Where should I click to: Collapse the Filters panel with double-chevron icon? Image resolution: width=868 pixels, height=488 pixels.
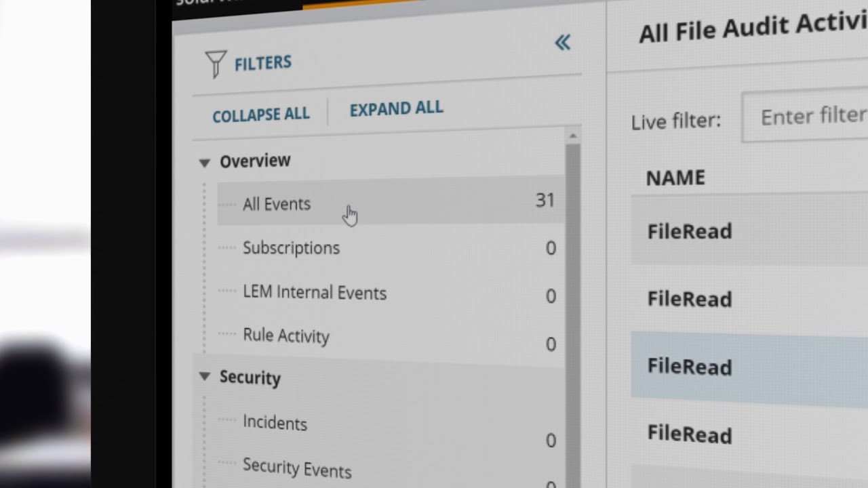(x=563, y=43)
